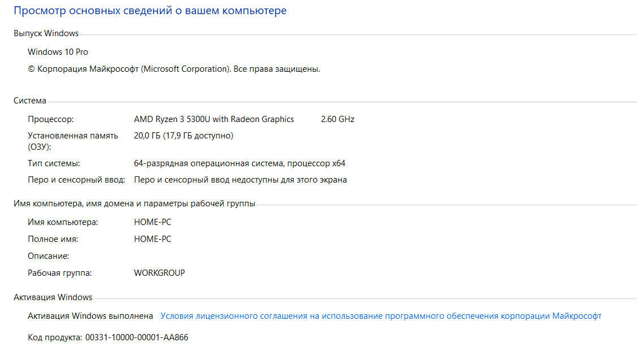
Task: Click the AMD Ryzen 3 5300U processor name
Action: 214,119
